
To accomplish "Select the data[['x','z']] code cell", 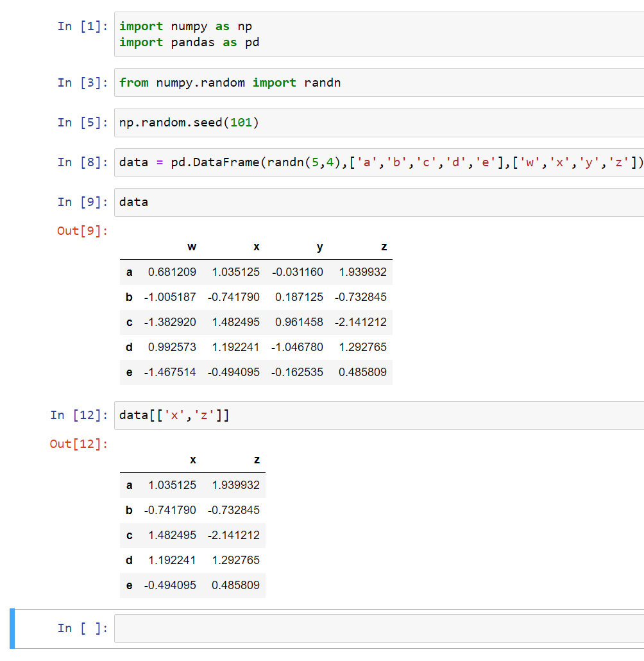I will tap(379, 415).
